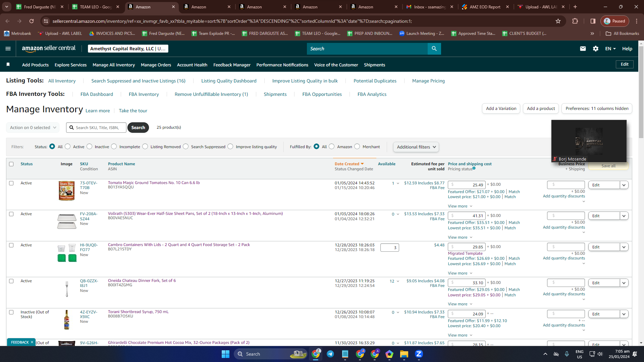Click the magnifier search button in header
Image resolution: width=644 pixels, height=362 pixels.
click(x=434, y=49)
